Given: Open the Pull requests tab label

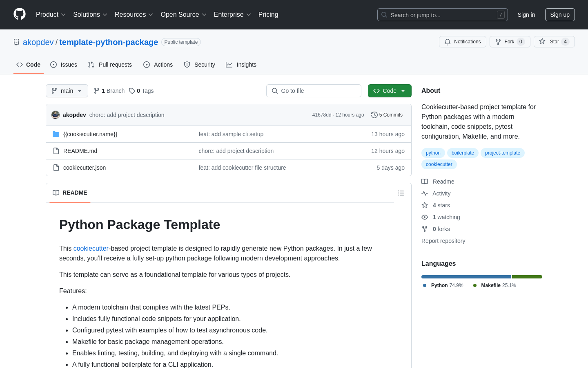Looking at the screenshot, I should click(x=115, y=65).
